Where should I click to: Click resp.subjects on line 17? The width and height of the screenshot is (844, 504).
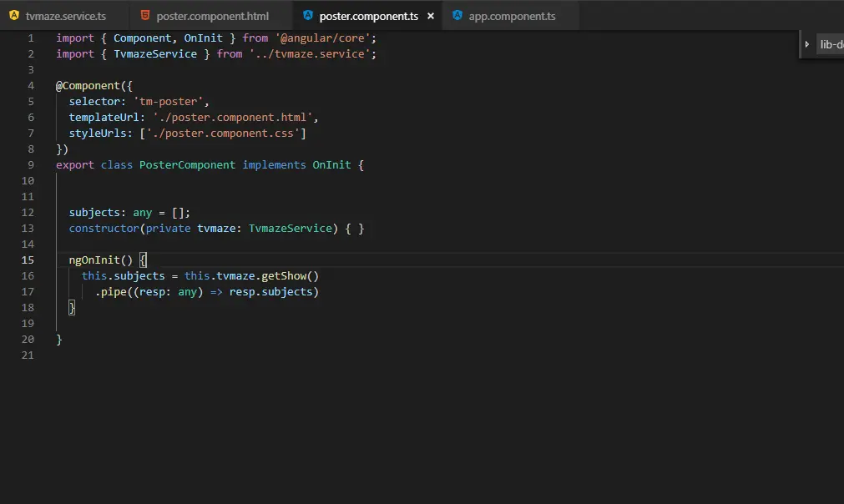[270, 291]
